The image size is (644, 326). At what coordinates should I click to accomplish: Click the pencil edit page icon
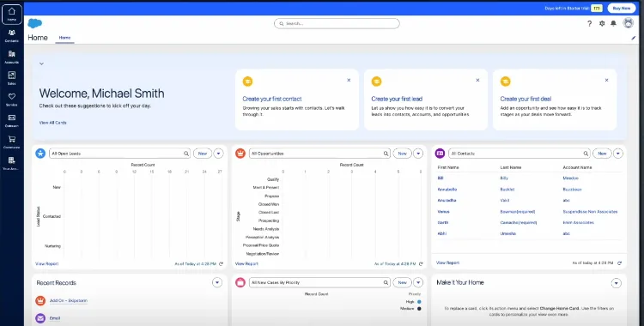(x=634, y=38)
